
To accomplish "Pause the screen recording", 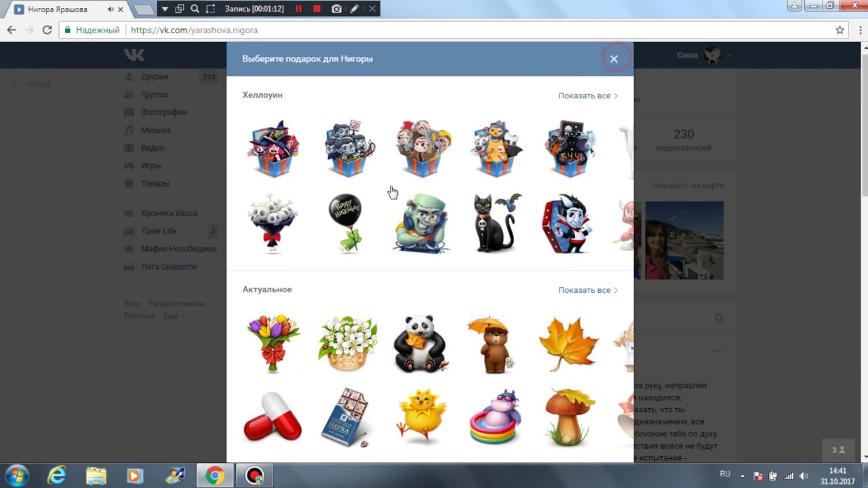I will pos(298,9).
